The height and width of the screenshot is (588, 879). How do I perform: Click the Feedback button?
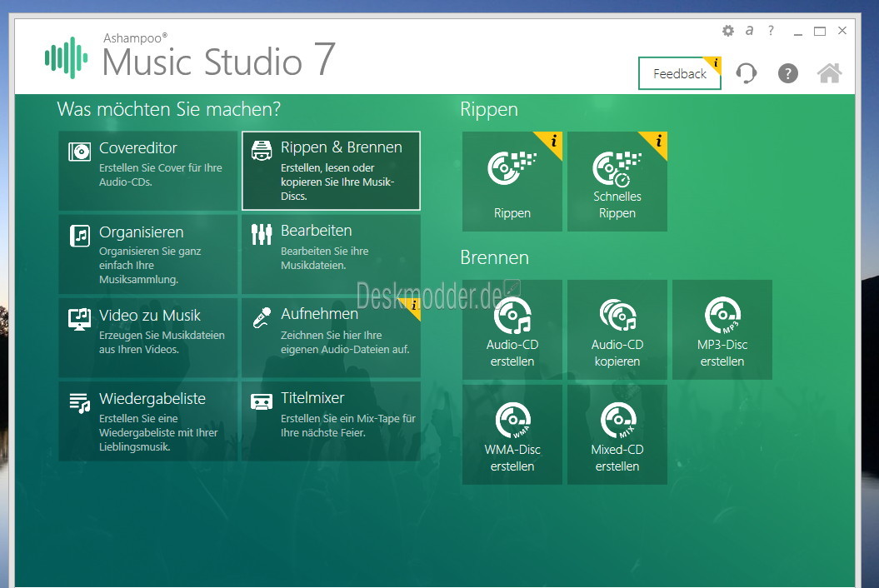[679, 73]
